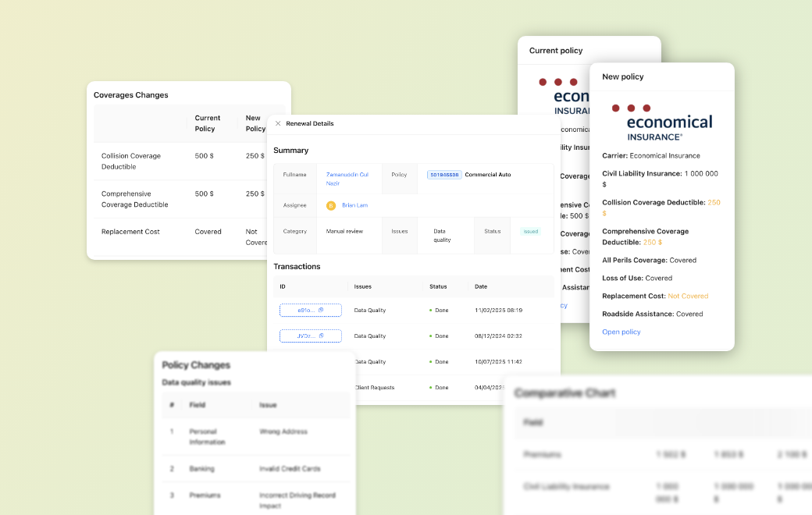Click the policy number badge beside Commercial Auto
The width and height of the screenshot is (812, 515).
[444, 175]
